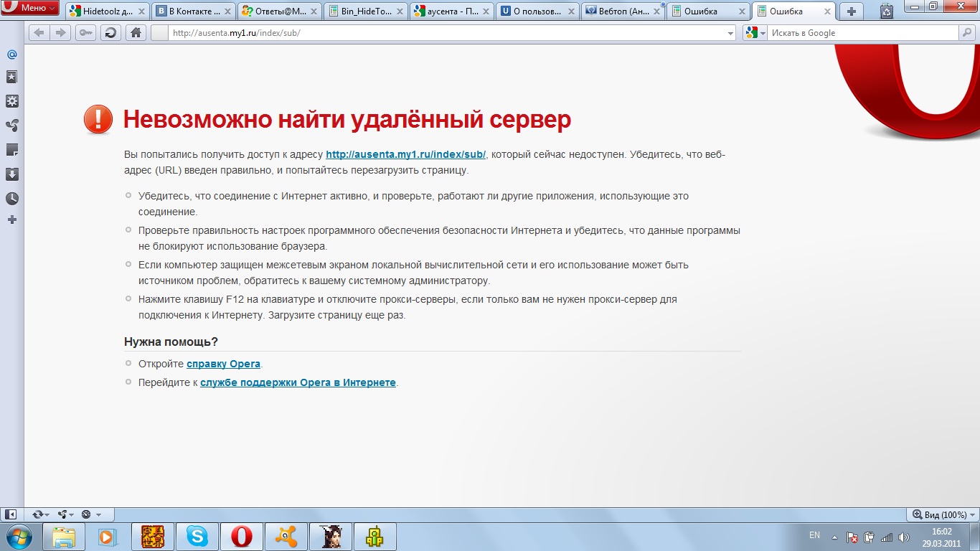Switch to the В Контакте tab
This screenshot has width=980, height=551.
[194, 11]
